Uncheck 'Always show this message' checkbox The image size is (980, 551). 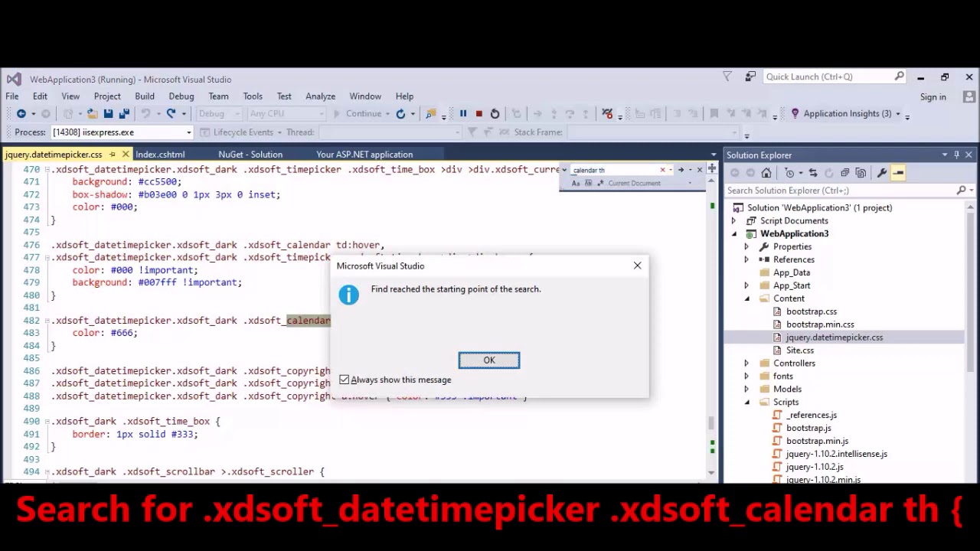coord(345,380)
